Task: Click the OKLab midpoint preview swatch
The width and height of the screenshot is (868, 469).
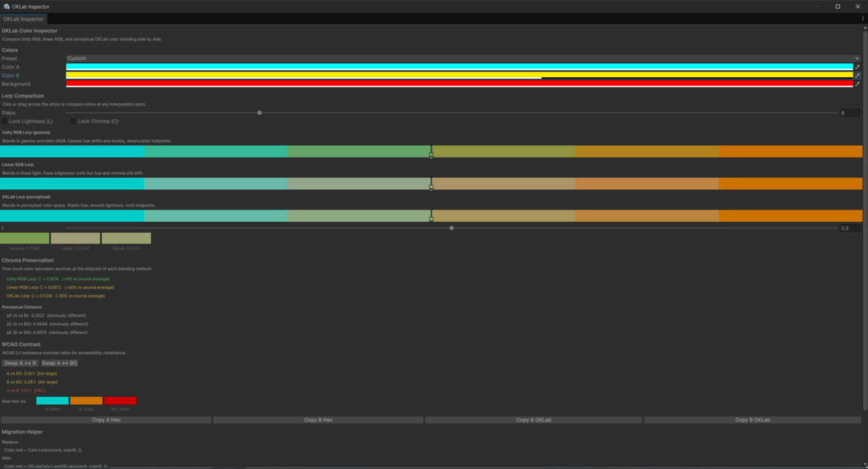Action: tap(127, 238)
